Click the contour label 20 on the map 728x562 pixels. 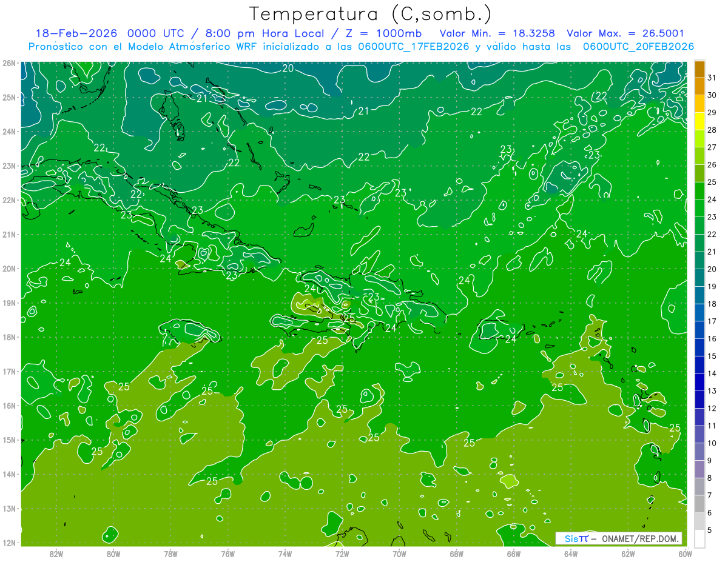(288, 69)
